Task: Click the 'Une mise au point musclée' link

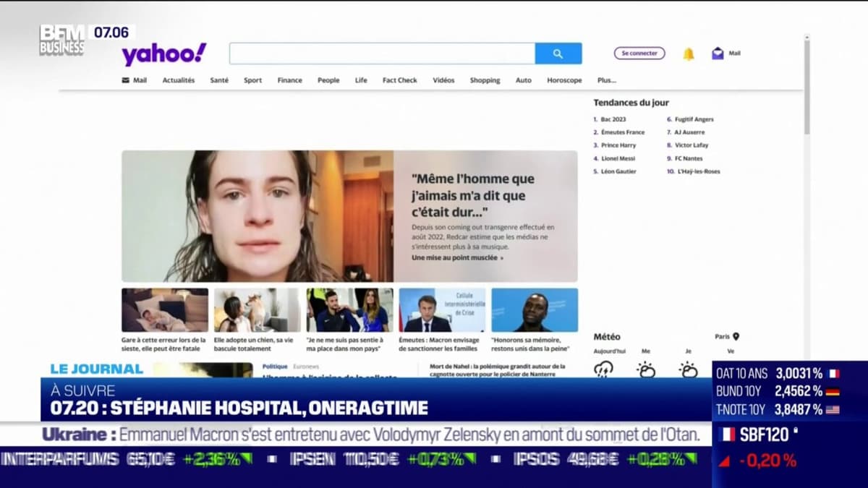Action: pos(457,257)
